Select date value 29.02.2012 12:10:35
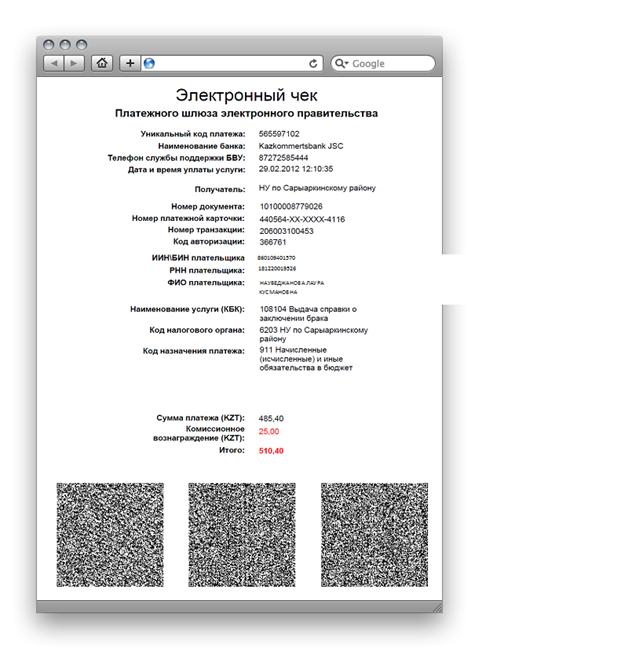The height and width of the screenshot is (649, 643). click(x=296, y=169)
